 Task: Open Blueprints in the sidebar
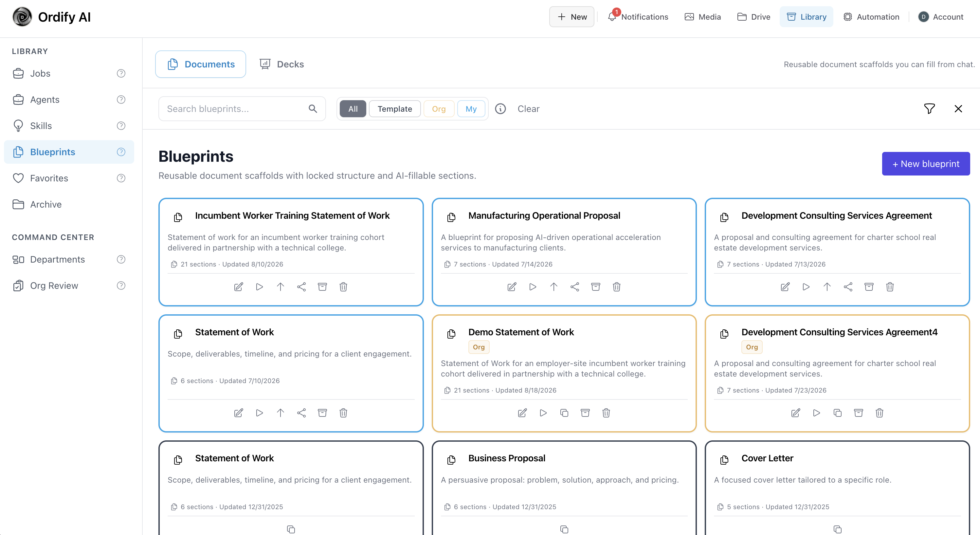(69, 152)
